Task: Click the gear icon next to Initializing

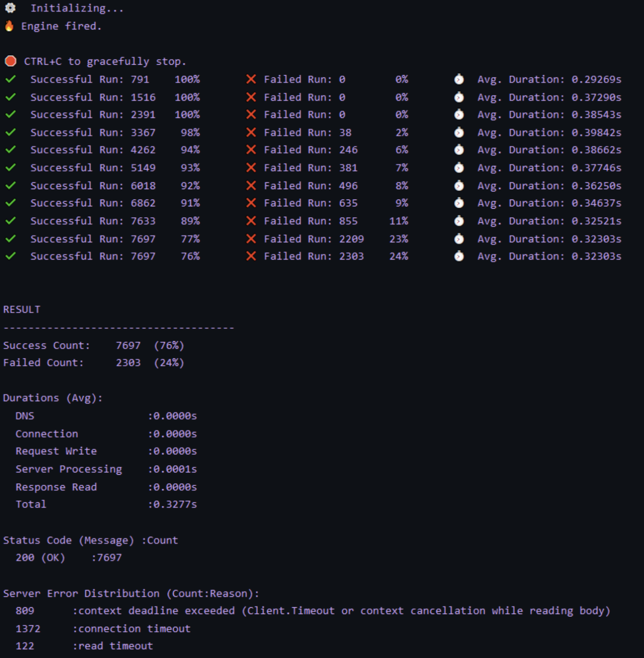Action: click(x=10, y=7)
